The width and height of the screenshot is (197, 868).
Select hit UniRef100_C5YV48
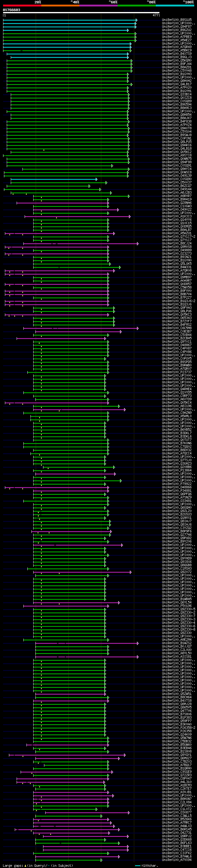coord(176,71)
